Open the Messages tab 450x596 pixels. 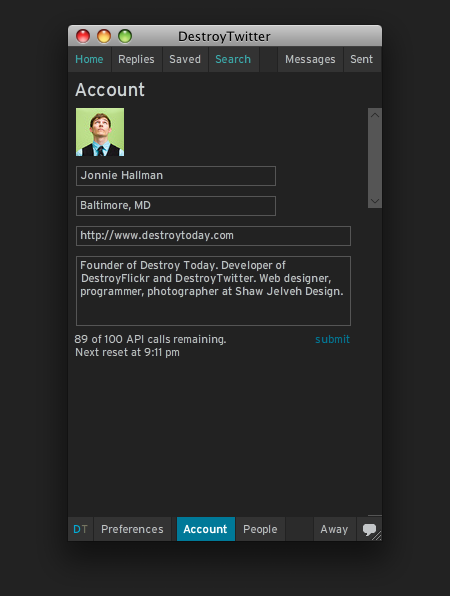[310, 59]
